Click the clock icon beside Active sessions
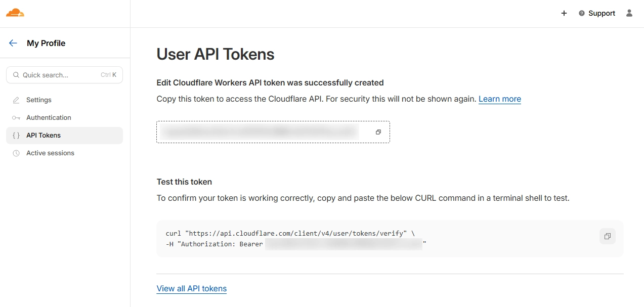644x307 pixels. [x=16, y=153]
